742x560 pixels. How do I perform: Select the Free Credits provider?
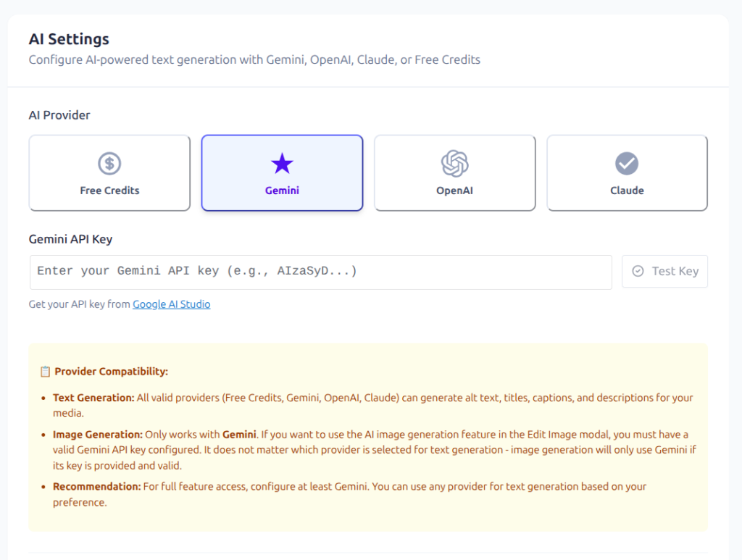click(109, 172)
